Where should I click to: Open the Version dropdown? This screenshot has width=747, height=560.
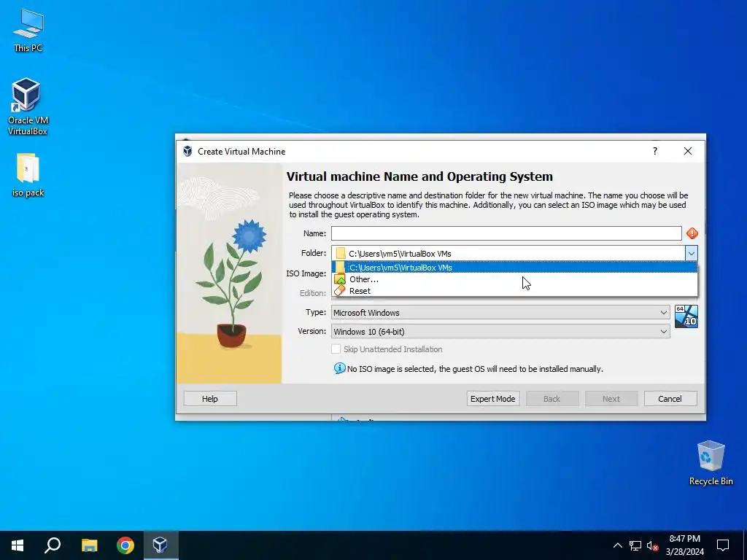[500, 332]
